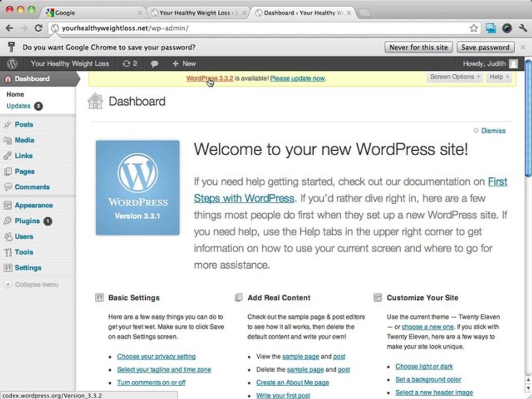Click the WordPress 3.3.2 link
This screenshot has width=532, height=399.
pyautogui.click(x=209, y=78)
